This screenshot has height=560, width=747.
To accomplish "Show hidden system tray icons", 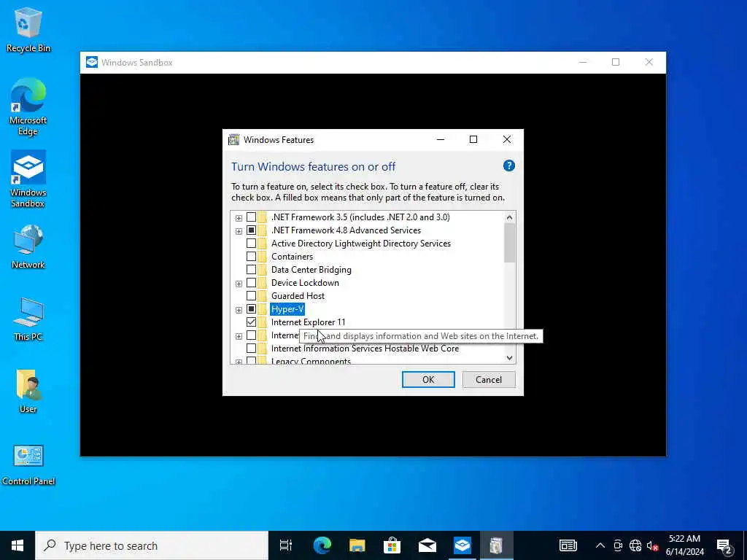I will (x=600, y=545).
